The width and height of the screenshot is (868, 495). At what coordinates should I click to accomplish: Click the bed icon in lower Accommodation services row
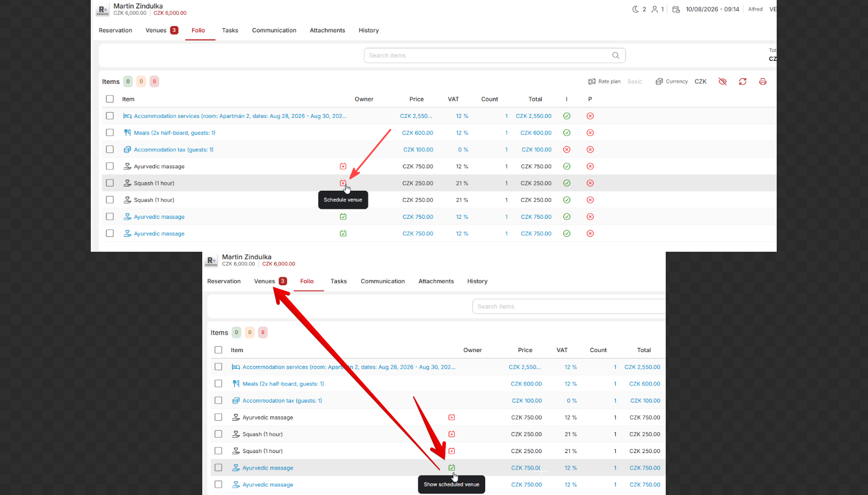236,367
